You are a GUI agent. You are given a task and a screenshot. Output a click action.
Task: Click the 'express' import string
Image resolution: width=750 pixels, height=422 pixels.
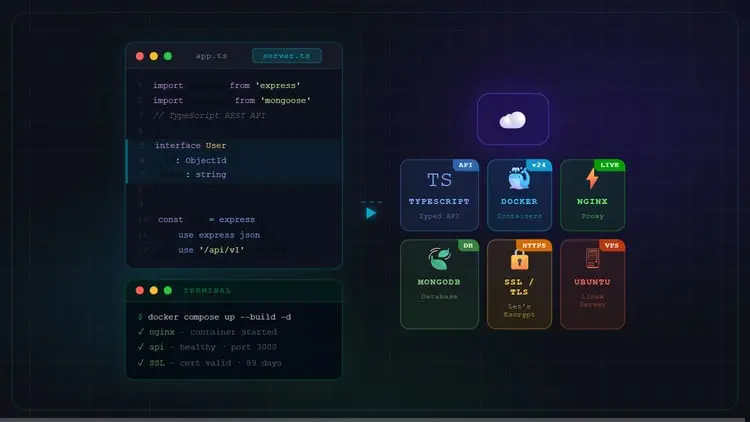tap(278, 86)
